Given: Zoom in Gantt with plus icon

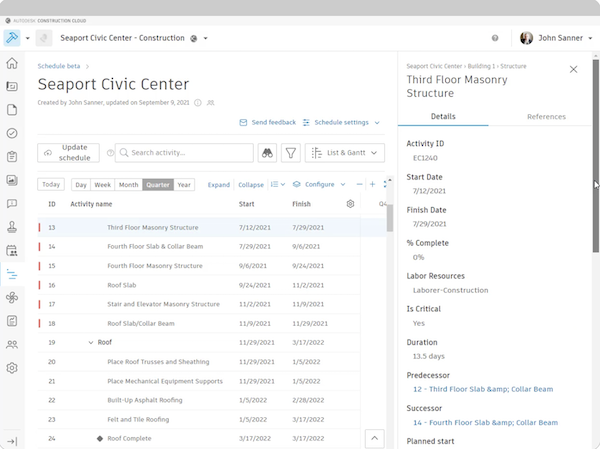Looking at the screenshot, I should coord(372,184).
